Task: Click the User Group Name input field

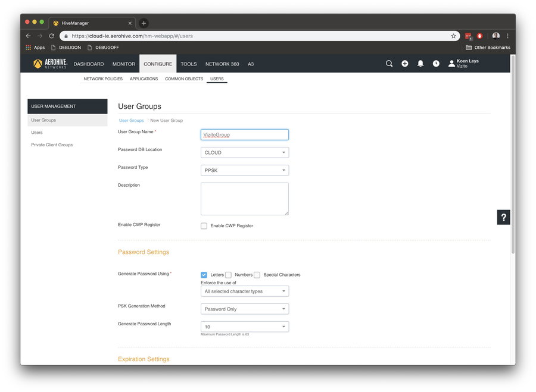Action: click(245, 135)
